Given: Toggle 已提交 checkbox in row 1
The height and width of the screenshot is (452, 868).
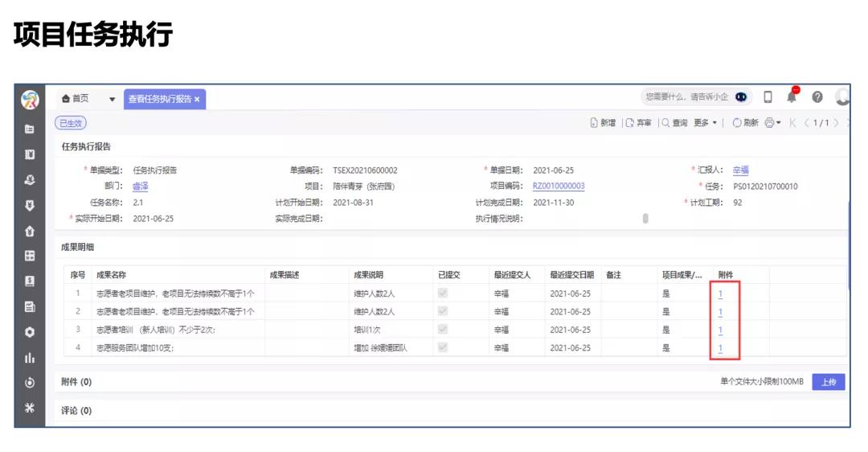Looking at the screenshot, I should tap(442, 294).
